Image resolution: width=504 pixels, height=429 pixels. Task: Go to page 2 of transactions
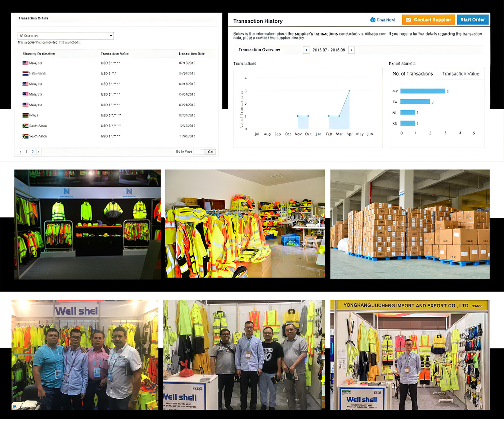(32, 152)
